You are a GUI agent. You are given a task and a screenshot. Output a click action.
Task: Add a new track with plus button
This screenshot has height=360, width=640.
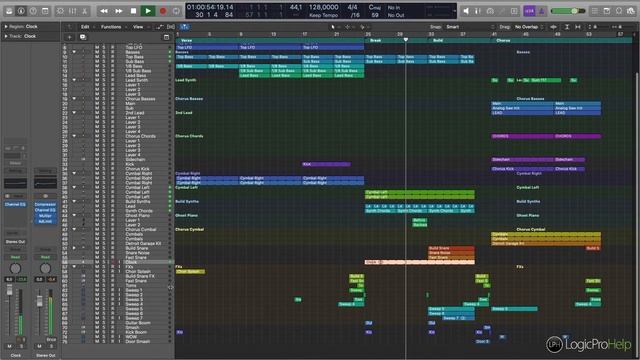pyautogui.click(x=69, y=37)
